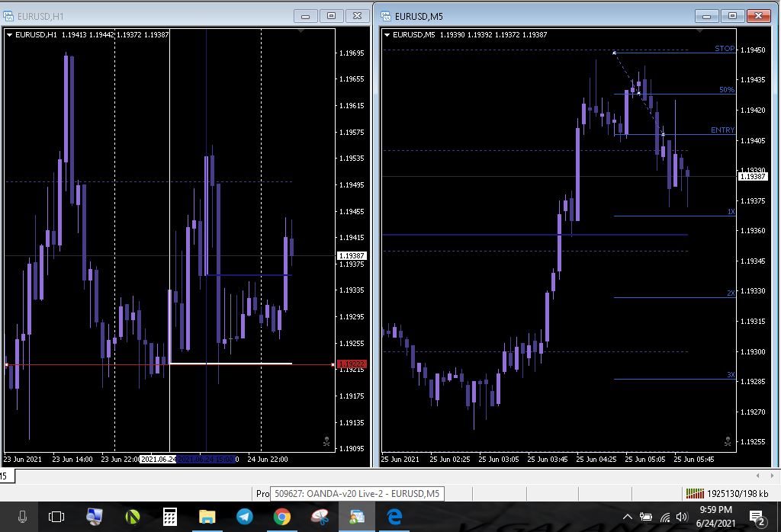Viewport: 781px width, 532px height.
Task: Click the volume speaker icon in tray
Action: tap(681, 517)
